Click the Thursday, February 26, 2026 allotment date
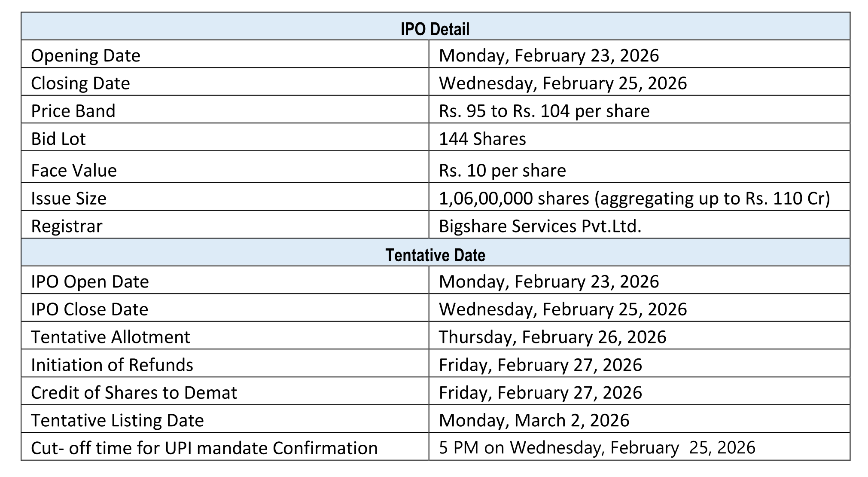This screenshot has width=868, height=477. tap(552, 337)
